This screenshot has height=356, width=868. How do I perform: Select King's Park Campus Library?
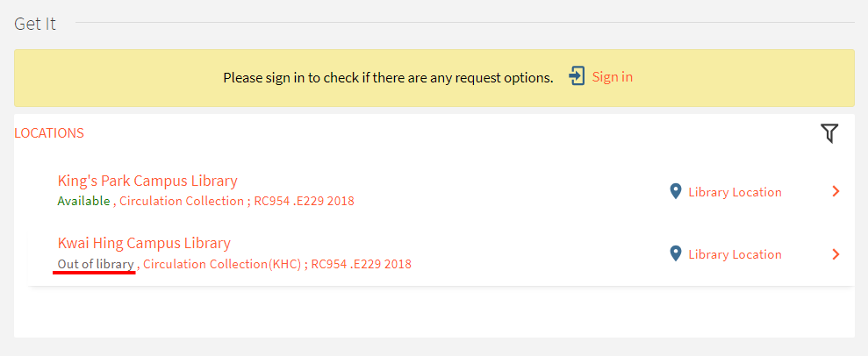147,181
